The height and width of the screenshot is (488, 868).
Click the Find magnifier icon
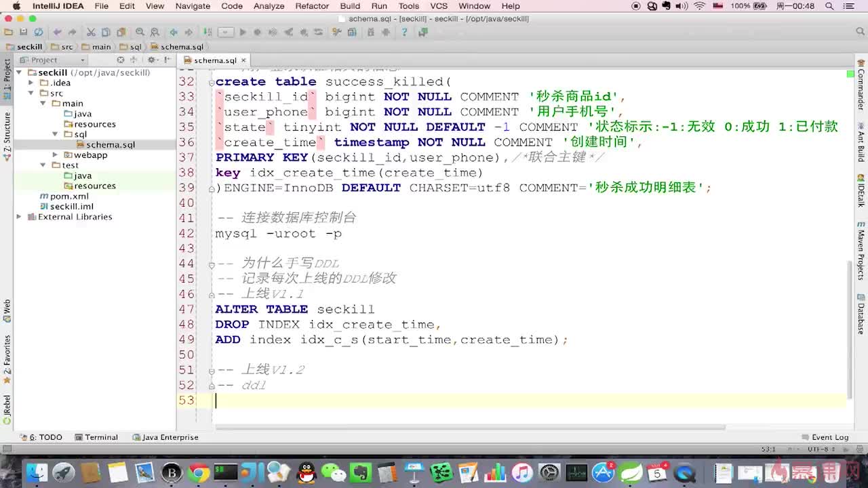[140, 32]
